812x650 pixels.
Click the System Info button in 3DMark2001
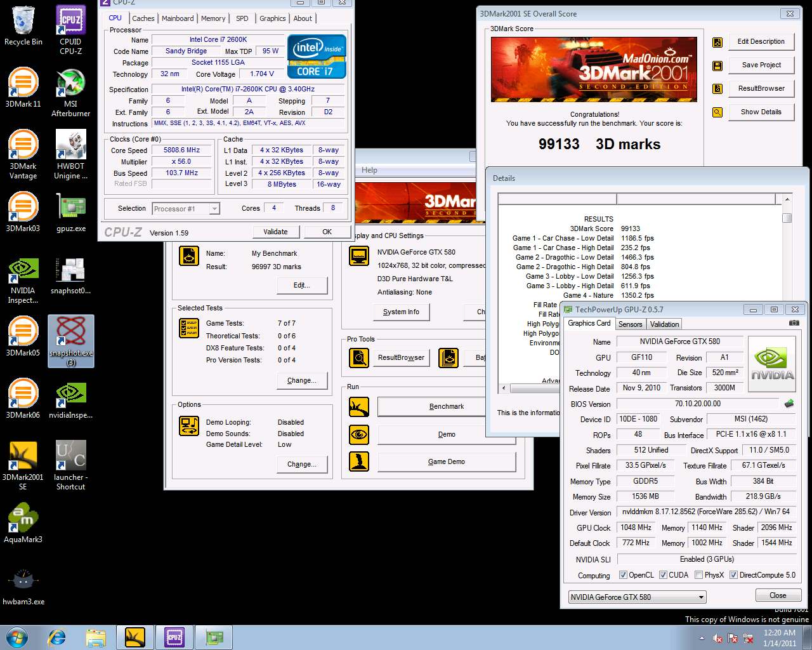point(401,312)
